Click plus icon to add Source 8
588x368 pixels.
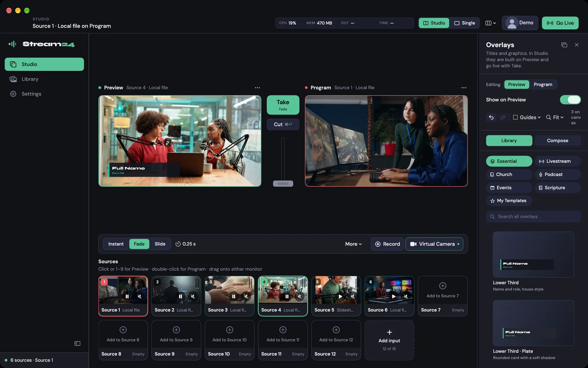point(123,330)
